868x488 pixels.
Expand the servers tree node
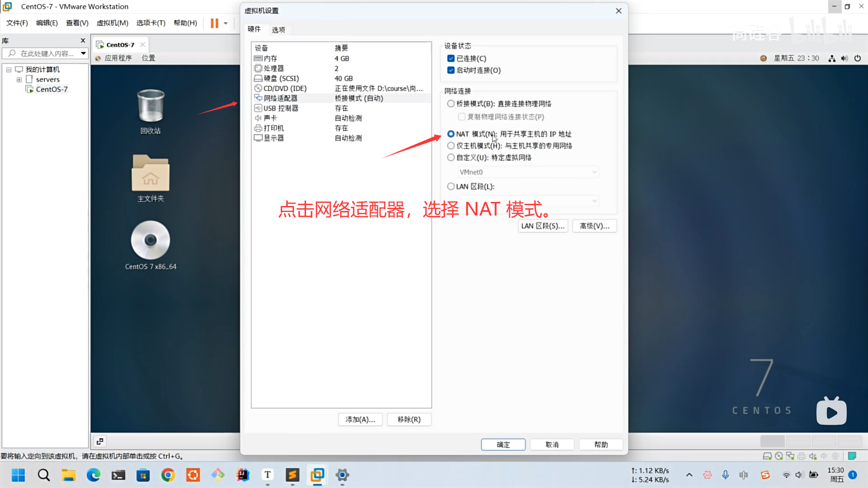pos(19,80)
